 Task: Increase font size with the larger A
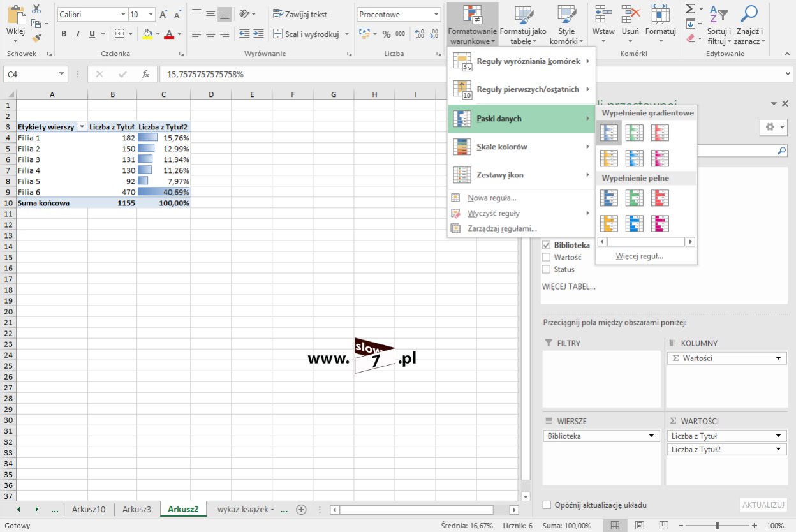pyautogui.click(x=163, y=14)
